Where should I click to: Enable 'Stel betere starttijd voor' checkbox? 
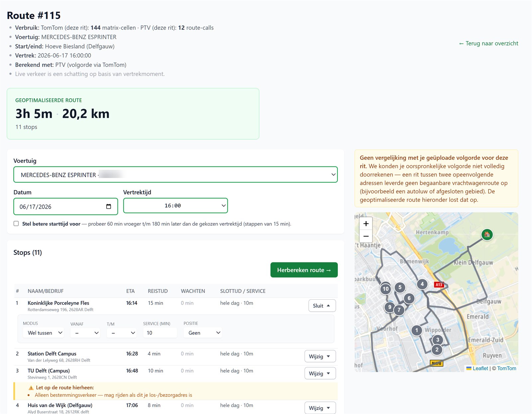point(16,224)
